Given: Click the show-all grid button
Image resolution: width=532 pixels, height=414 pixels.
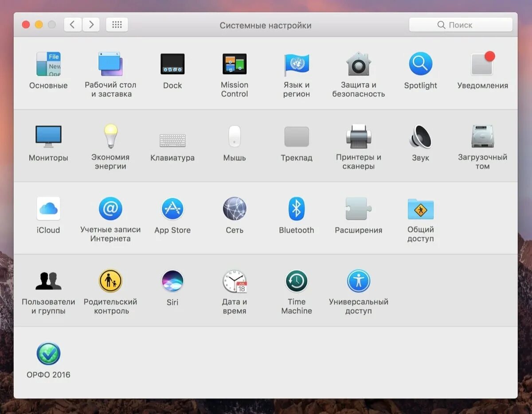Looking at the screenshot, I should (117, 25).
